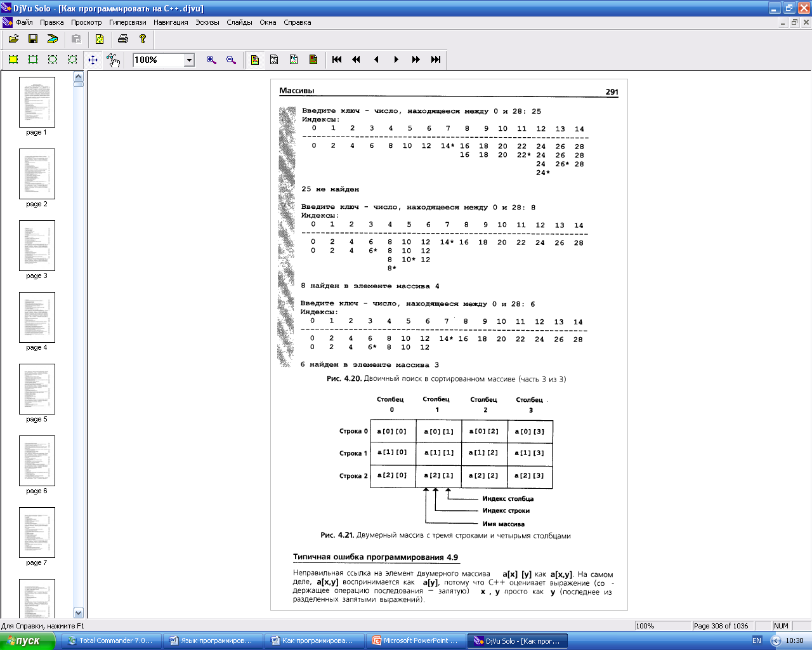
Task: Select the page 1 thumbnail
Action: (37, 102)
